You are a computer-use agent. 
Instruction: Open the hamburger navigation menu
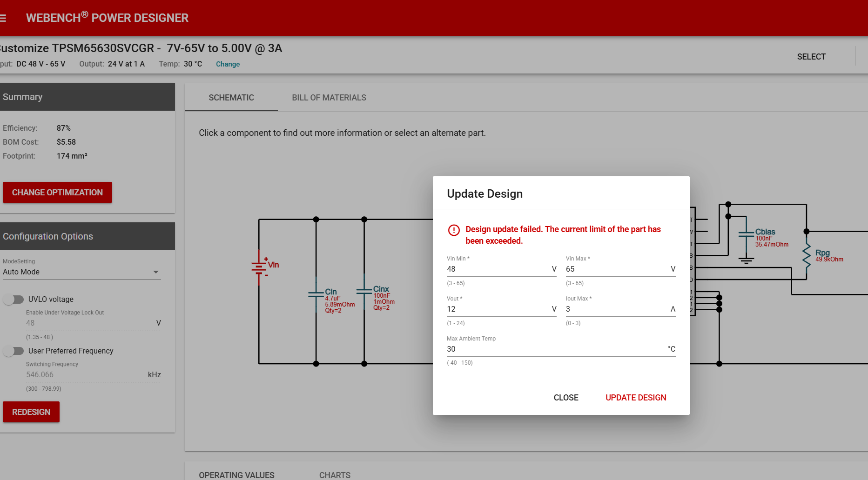(x=2, y=18)
